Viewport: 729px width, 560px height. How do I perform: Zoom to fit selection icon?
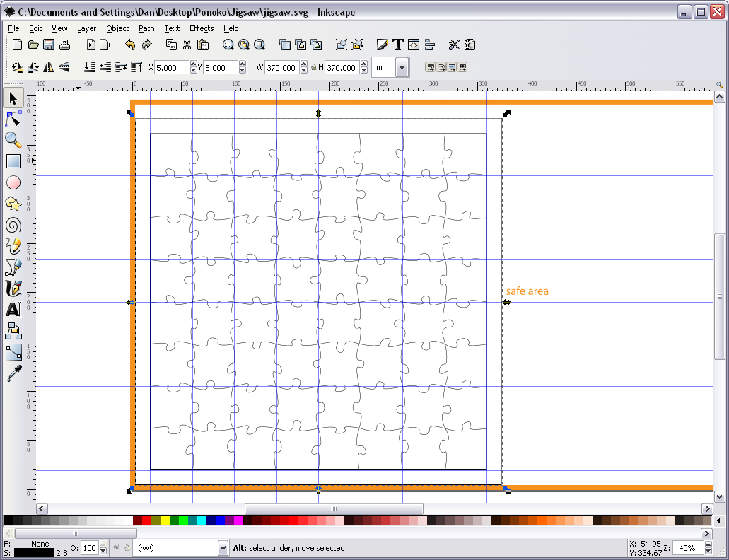(x=228, y=45)
